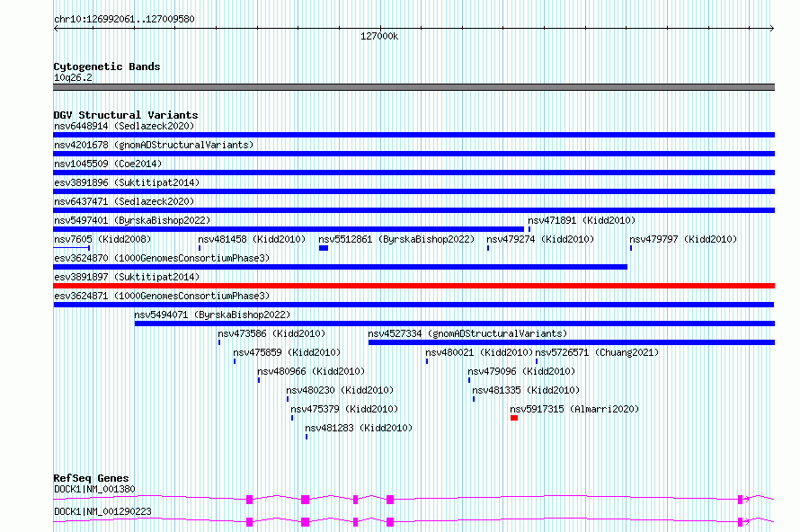Screen dimensions: 800x532
Task: Click the red esv3891897 variant bar
Action: [413, 286]
